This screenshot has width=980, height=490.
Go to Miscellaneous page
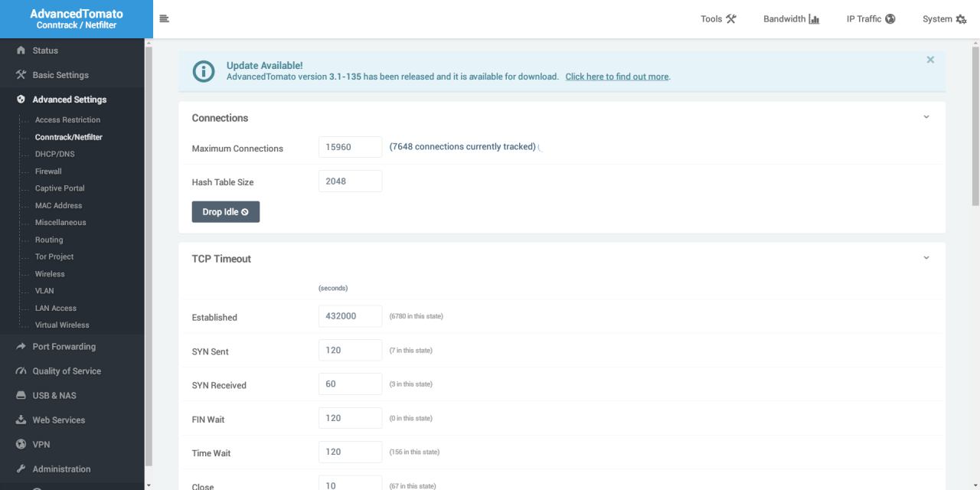pos(60,223)
